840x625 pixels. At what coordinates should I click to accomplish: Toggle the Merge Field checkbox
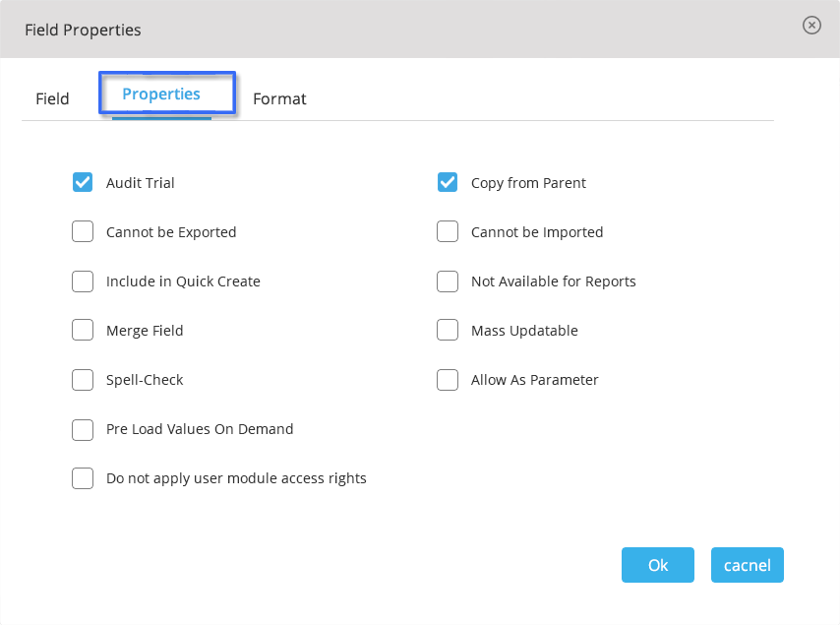click(x=83, y=330)
